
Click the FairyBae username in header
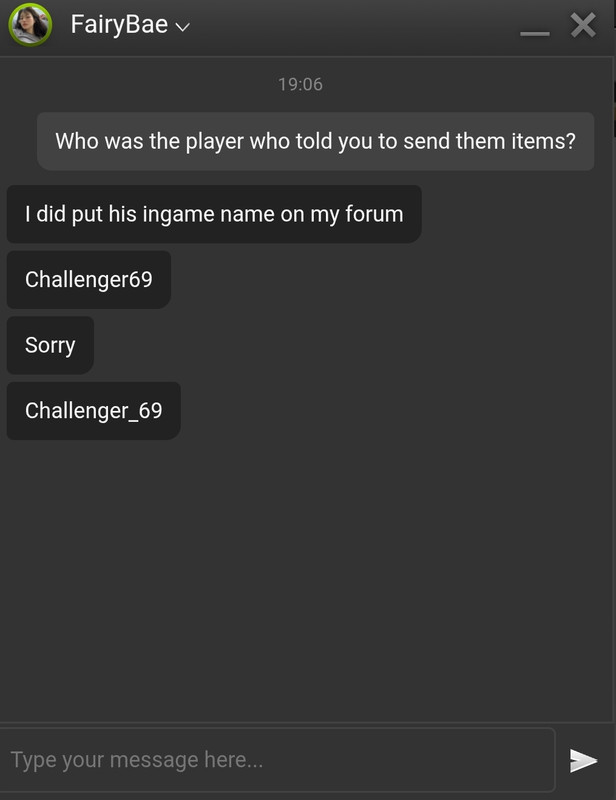click(x=119, y=24)
